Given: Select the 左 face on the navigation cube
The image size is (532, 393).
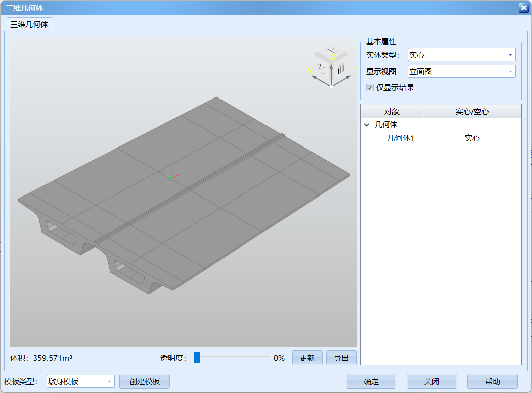Looking at the screenshot, I should [x=321, y=69].
